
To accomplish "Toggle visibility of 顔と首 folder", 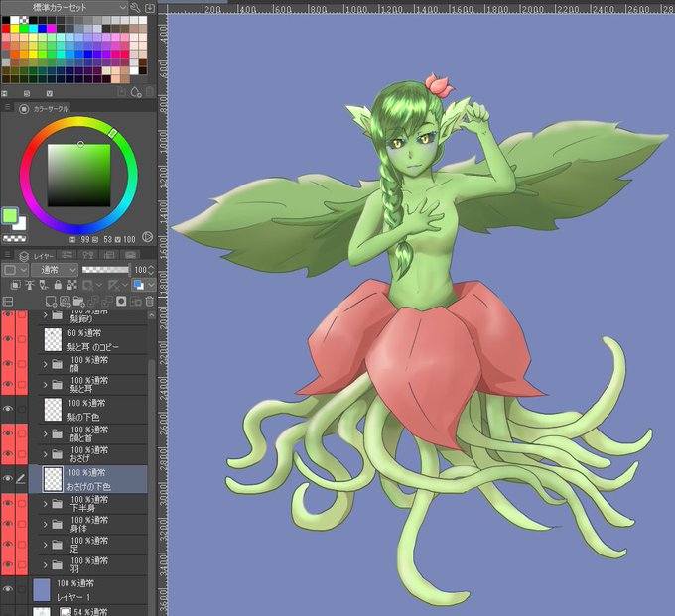I will 8,433.
